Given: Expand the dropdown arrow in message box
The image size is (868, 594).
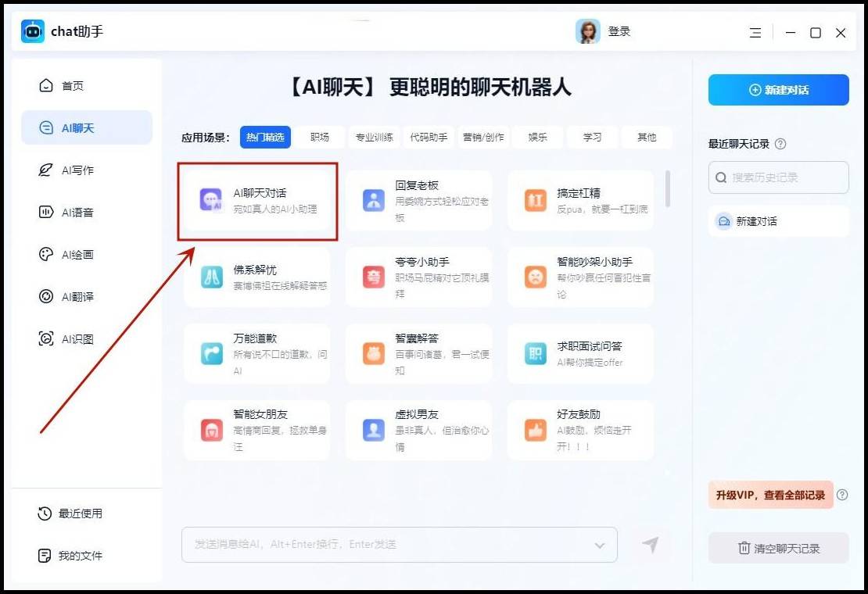Looking at the screenshot, I should (x=600, y=546).
